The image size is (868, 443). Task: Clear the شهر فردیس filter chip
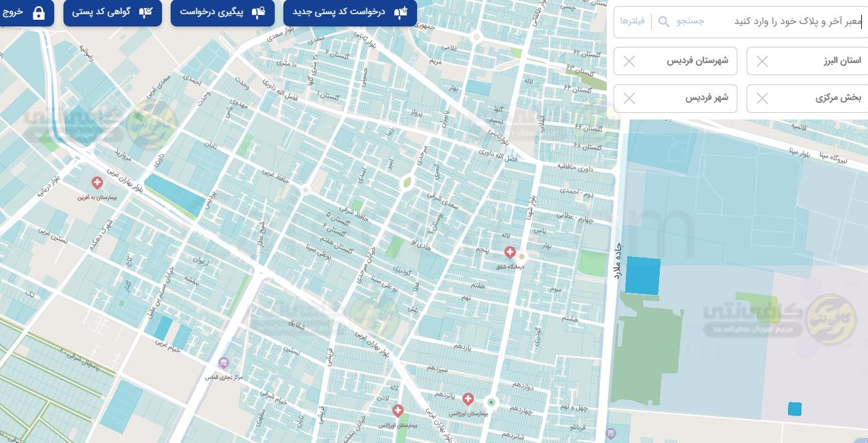[629, 99]
